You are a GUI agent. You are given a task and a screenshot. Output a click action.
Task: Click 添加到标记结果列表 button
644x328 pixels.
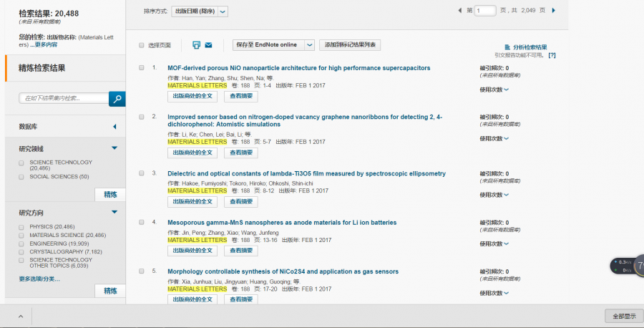[x=350, y=45]
